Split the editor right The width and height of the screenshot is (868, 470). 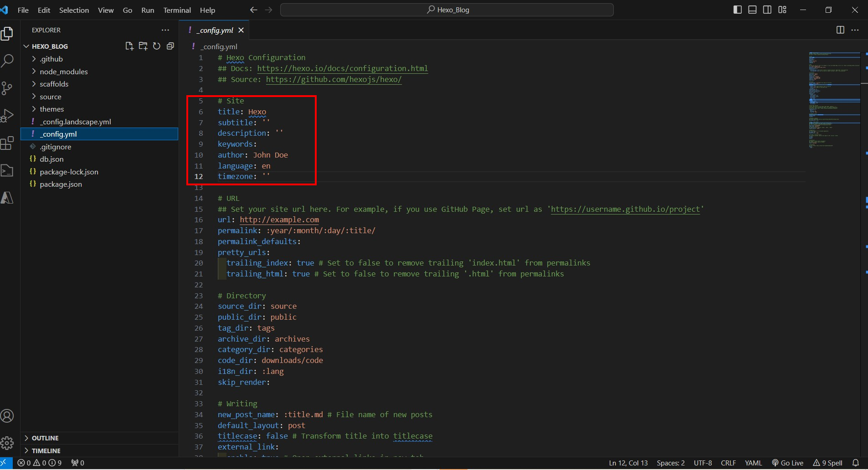pos(841,30)
